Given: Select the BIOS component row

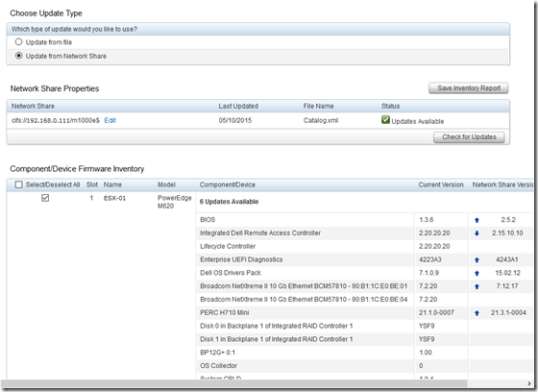Looking at the screenshot, I should click(x=364, y=220).
